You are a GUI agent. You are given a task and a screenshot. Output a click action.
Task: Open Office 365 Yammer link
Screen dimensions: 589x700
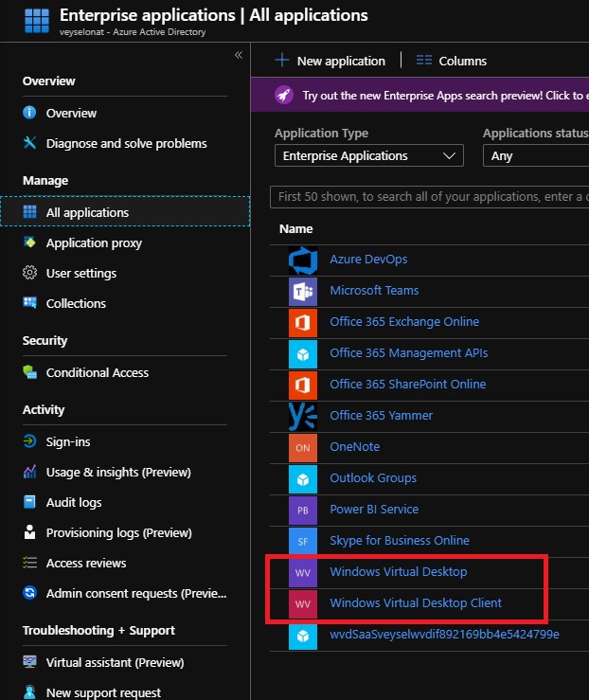pyautogui.click(x=381, y=416)
